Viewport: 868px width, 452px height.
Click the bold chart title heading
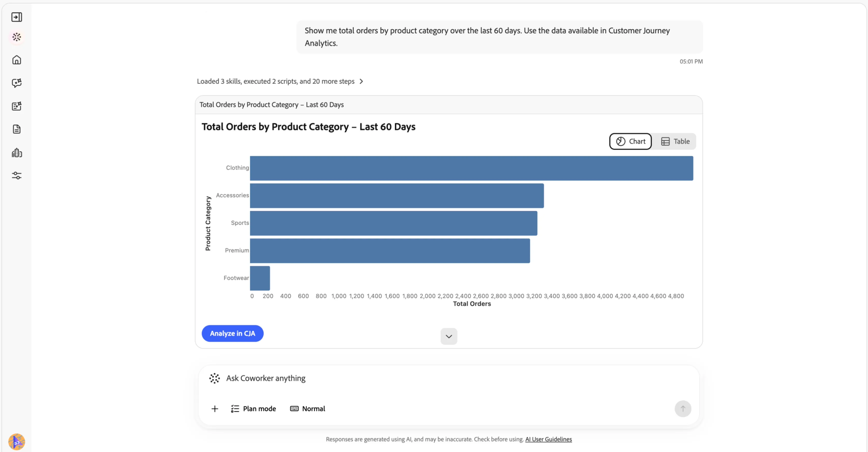pos(308,127)
